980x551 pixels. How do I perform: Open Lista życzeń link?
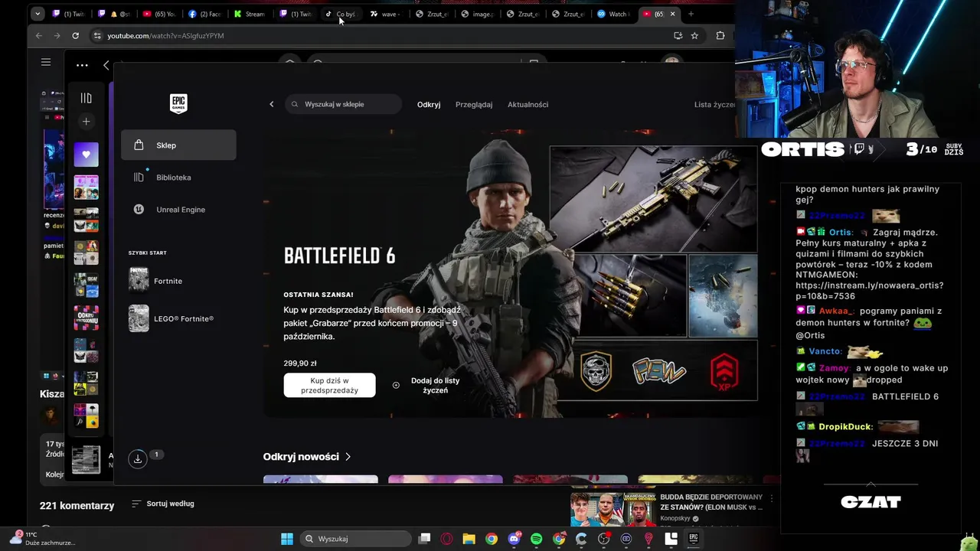click(x=714, y=104)
